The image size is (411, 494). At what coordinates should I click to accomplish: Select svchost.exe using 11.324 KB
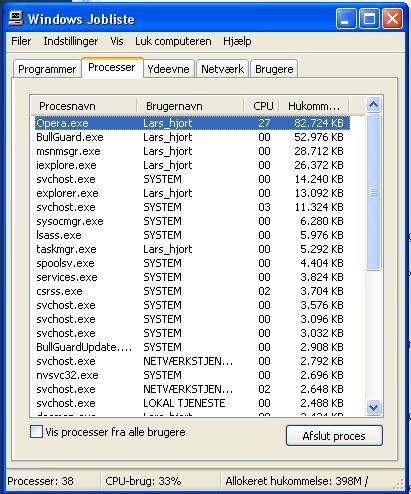(192, 207)
